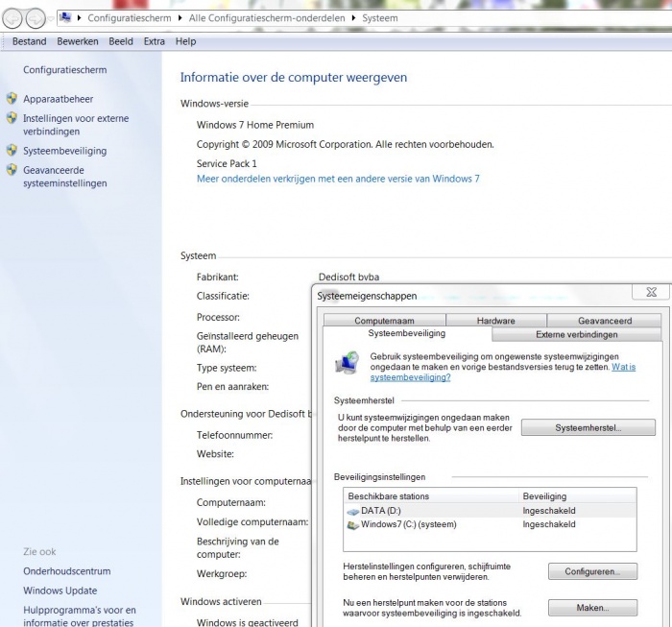
Task: Select Systeembeveiliging tab in dialog
Action: tap(407, 333)
